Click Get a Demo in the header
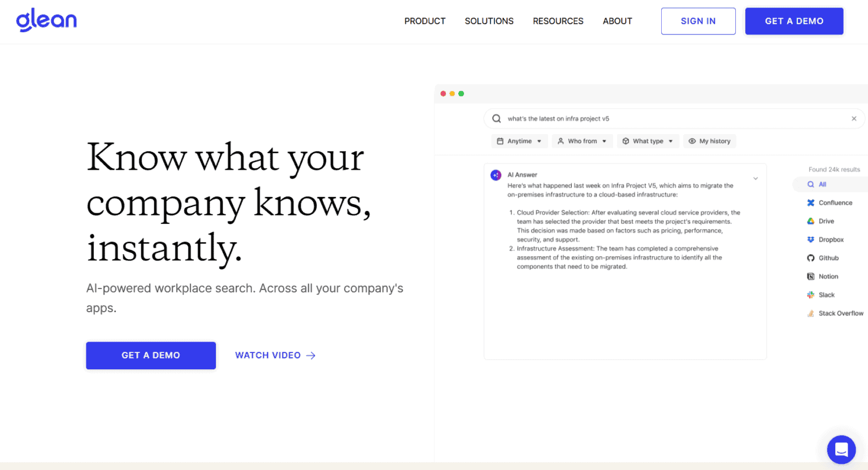Viewport: 868px width, 470px height. coord(794,21)
